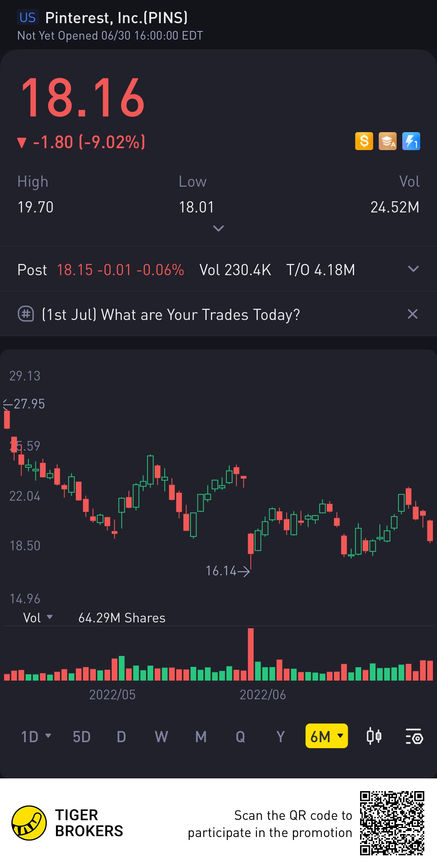Open chart indicator settings icon
This screenshot has height=868, width=437.
point(414,736)
